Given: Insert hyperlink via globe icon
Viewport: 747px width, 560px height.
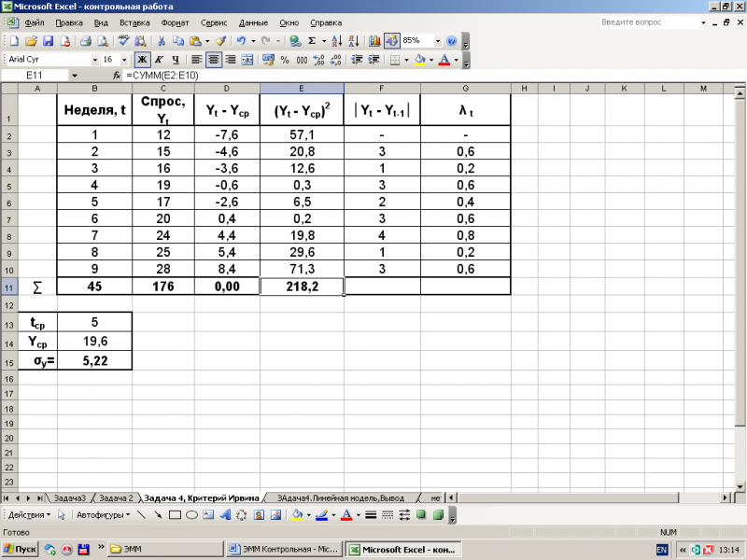Looking at the screenshot, I should (x=295, y=41).
